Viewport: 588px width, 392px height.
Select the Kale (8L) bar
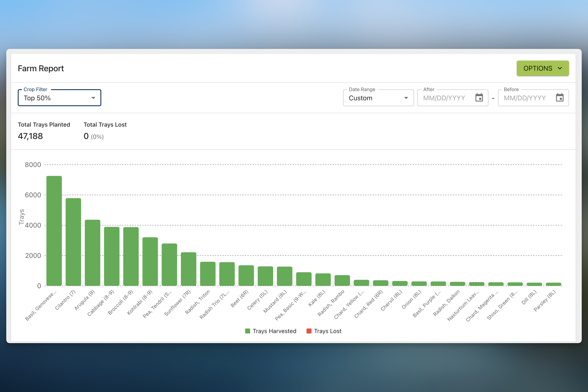pos(323,280)
